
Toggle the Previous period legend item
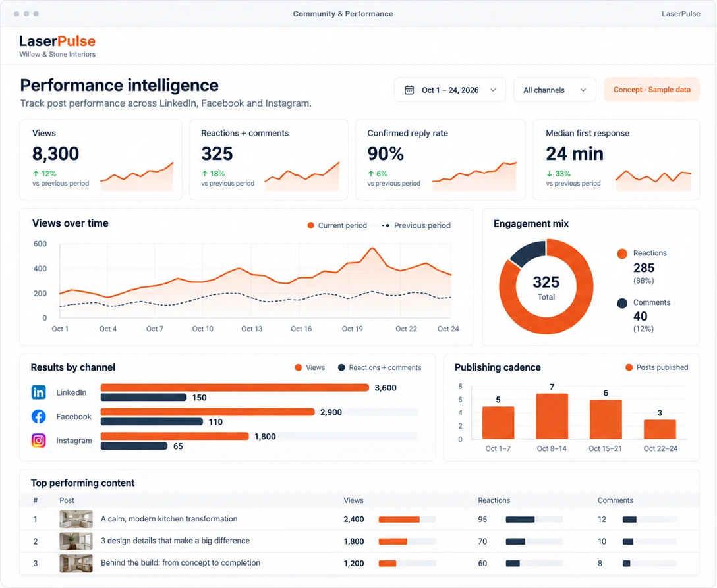pos(416,225)
